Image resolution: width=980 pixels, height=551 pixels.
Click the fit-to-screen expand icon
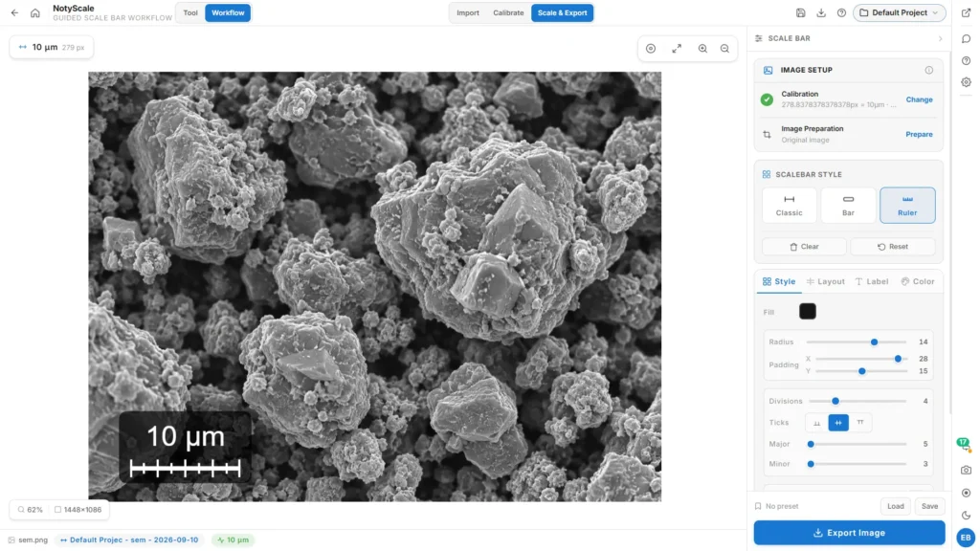pos(677,48)
